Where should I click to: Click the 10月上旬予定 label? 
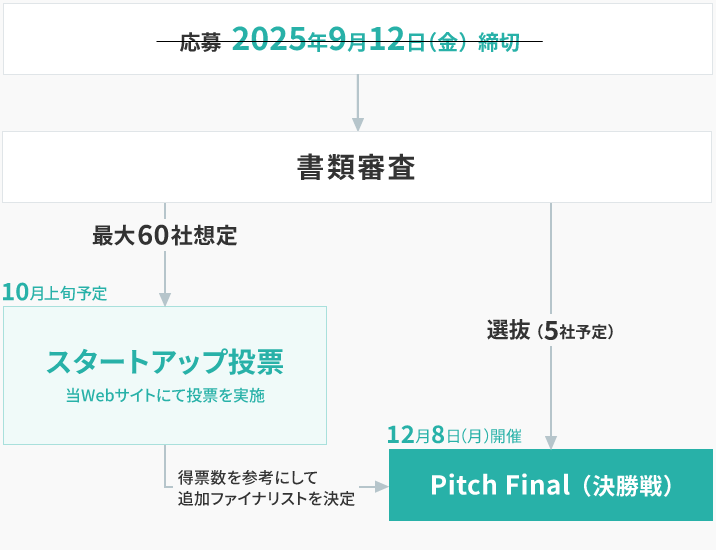[x=55, y=293]
